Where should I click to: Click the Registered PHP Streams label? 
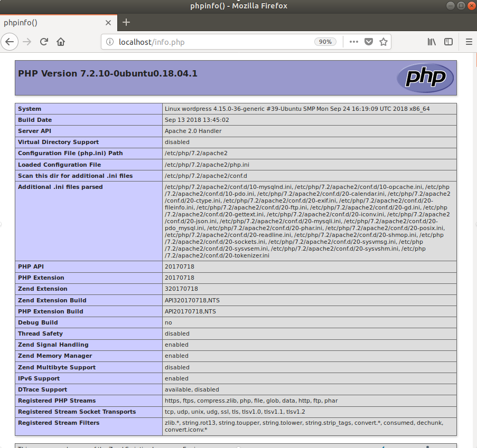point(57,401)
